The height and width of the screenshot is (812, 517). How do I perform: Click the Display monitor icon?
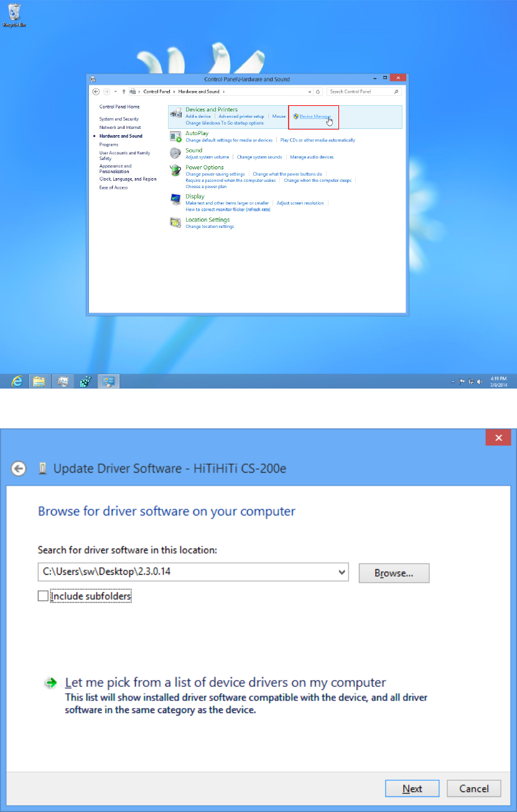[176, 199]
